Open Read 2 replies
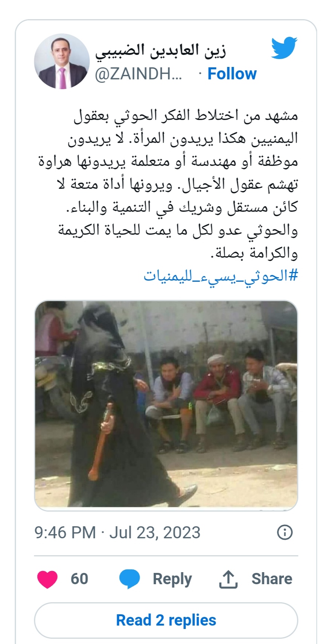Screen dimensions: 335x644 pyautogui.click(x=166, y=620)
